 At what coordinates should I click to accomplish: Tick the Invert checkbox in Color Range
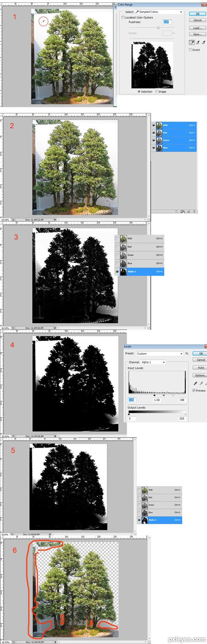coord(191,49)
